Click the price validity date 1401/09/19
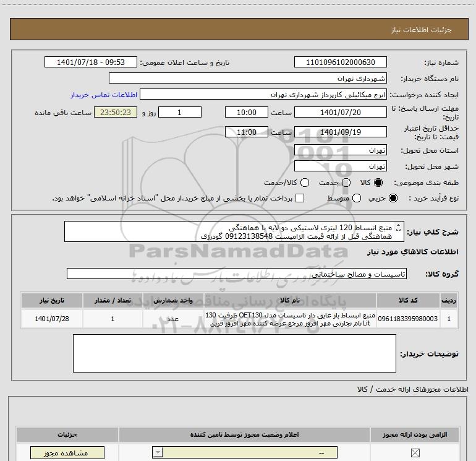The image size is (476, 461). [x=340, y=132]
